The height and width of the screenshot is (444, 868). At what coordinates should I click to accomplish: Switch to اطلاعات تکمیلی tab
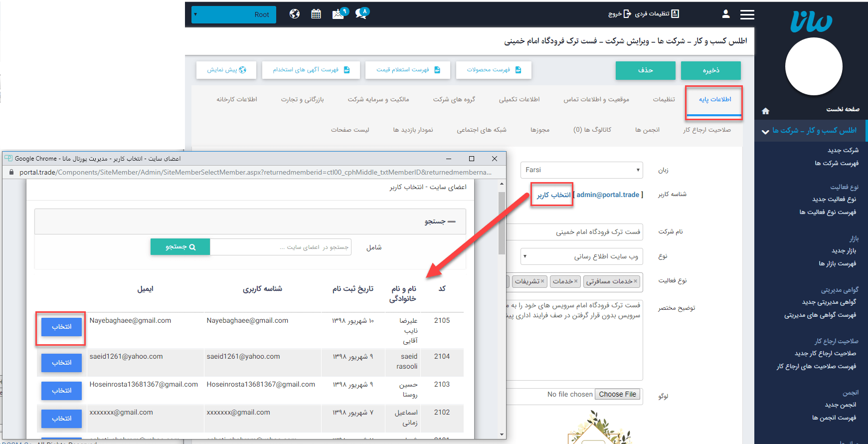[x=520, y=100]
